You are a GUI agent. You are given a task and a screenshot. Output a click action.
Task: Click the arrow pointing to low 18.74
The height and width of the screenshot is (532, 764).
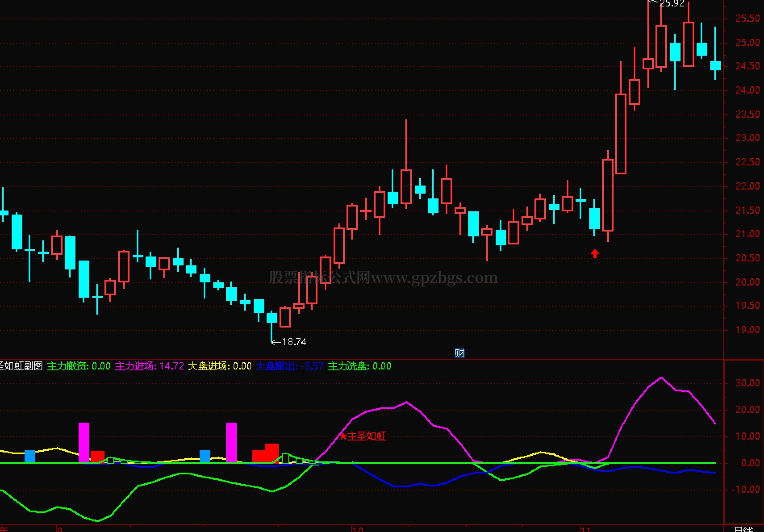tap(276, 342)
